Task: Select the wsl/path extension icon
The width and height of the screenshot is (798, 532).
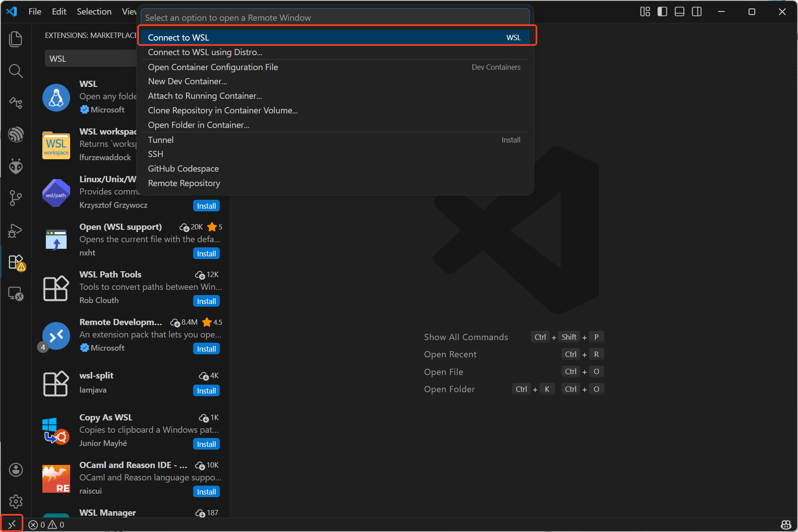Action: point(56,193)
